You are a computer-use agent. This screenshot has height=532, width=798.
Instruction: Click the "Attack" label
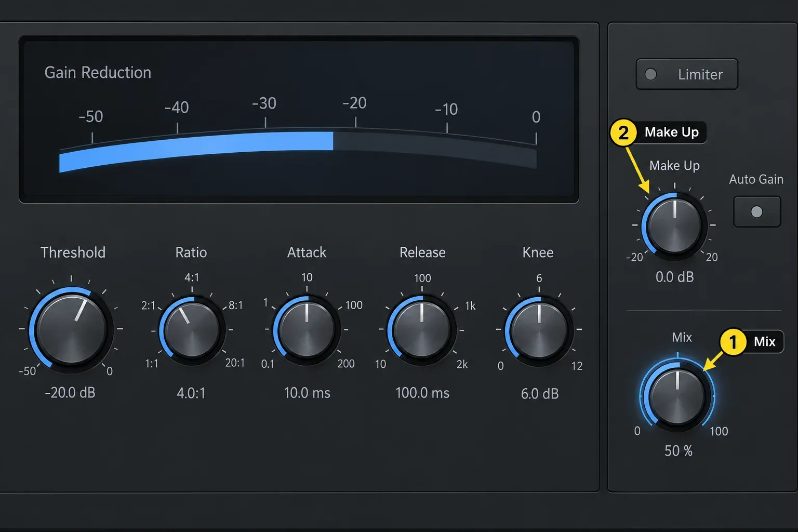pos(307,252)
